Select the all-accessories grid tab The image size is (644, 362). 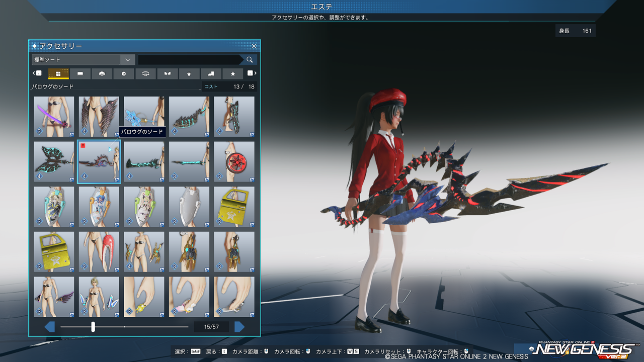pos(58,73)
